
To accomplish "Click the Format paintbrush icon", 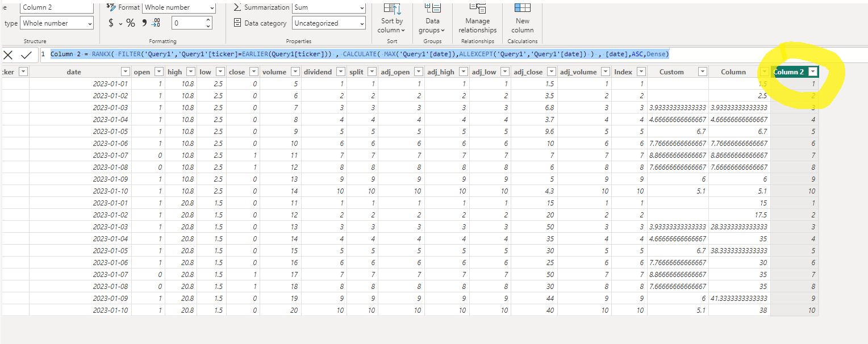I will [x=111, y=7].
